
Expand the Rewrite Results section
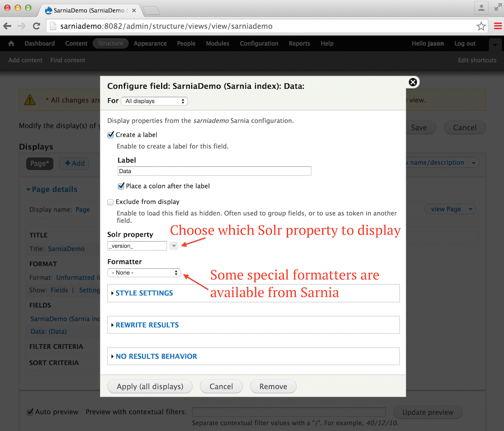click(x=147, y=325)
